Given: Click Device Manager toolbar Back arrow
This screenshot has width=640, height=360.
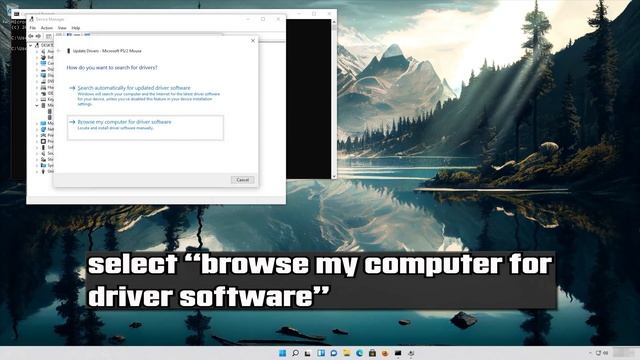Looking at the screenshot, I should [31, 36].
